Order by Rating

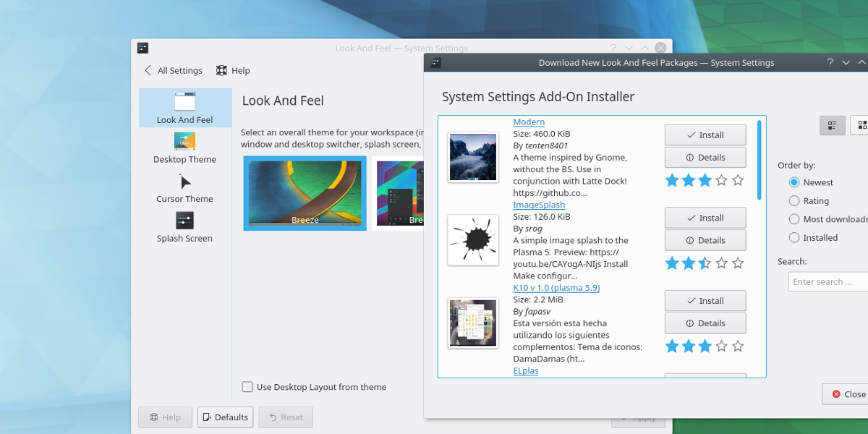809,201
